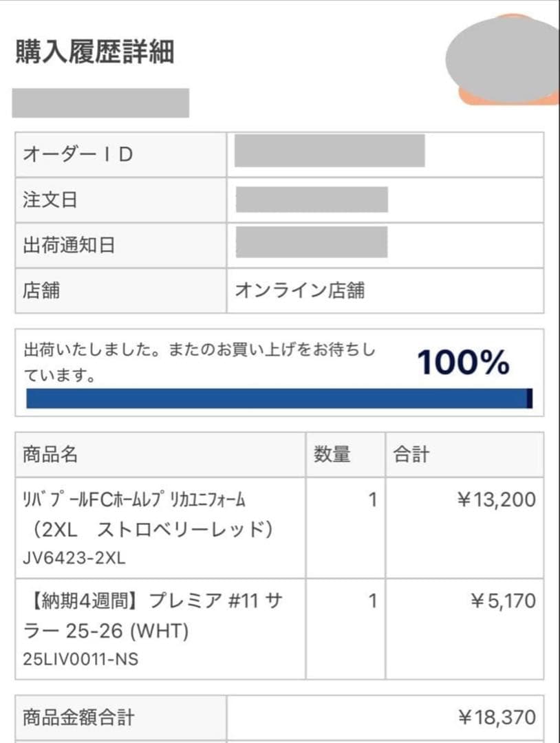Select the 注文日 row label
This screenshot has height=743, width=560.
tap(121, 200)
